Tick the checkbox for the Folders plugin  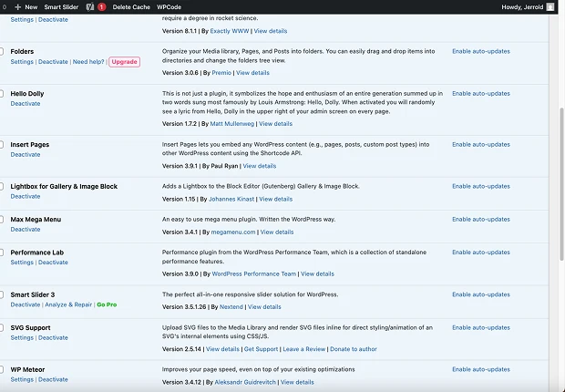(x=1, y=52)
